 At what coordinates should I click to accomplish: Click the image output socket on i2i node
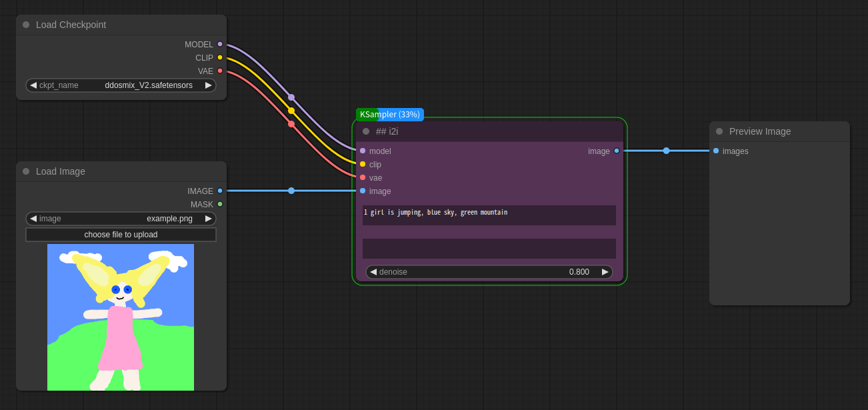click(x=617, y=151)
